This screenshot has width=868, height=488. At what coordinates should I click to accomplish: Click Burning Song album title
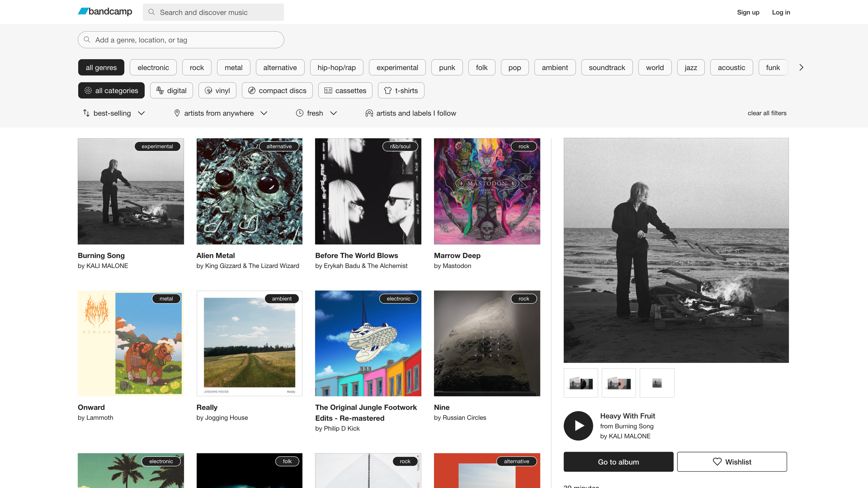pyautogui.click(x=101, y=255)
